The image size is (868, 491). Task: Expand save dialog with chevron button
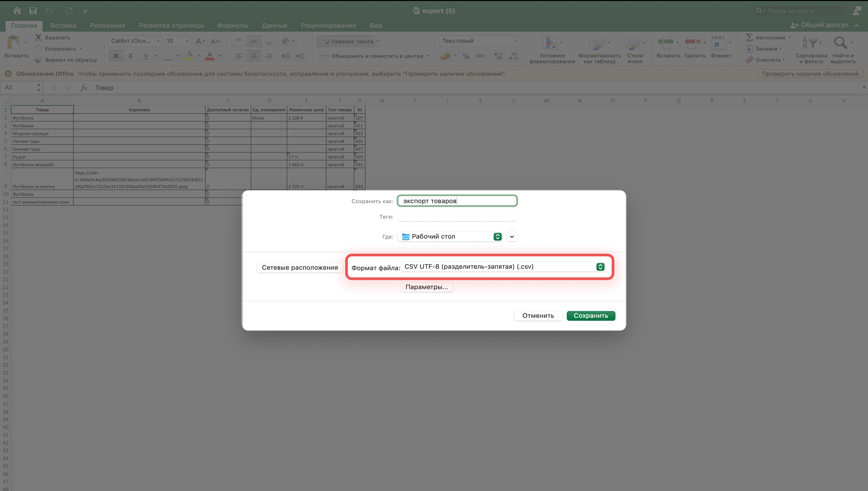pos(512,237)
